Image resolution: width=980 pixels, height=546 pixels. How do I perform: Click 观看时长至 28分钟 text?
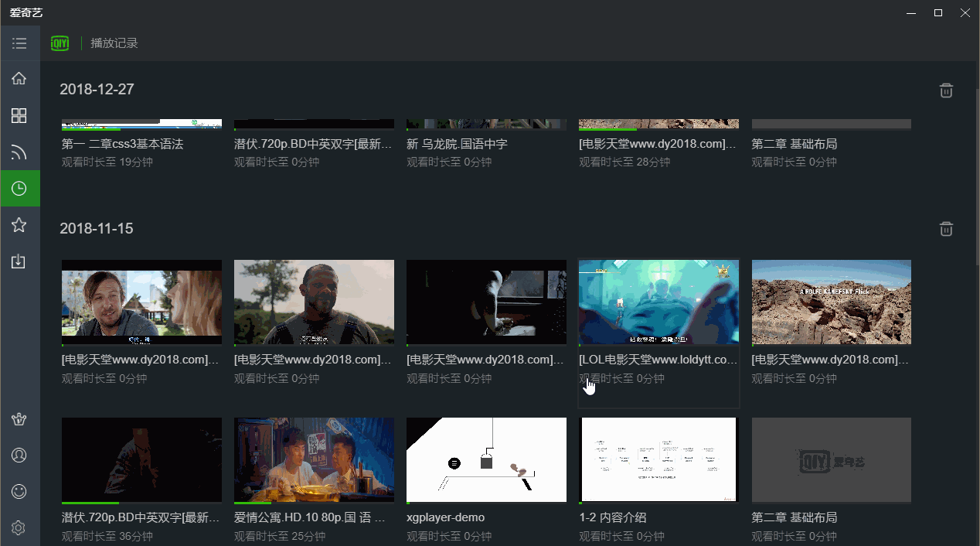point(624,162)
